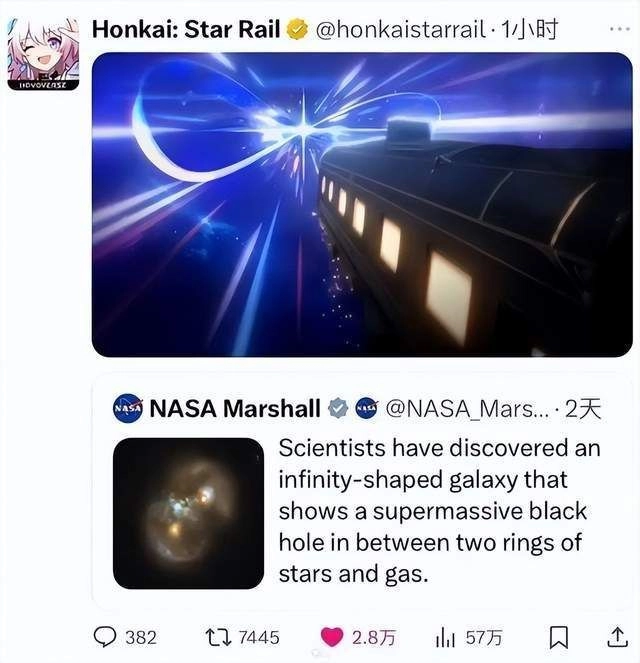Share the tweet via share icon
This screenshot has width=640, height=663.
[615, 637]
